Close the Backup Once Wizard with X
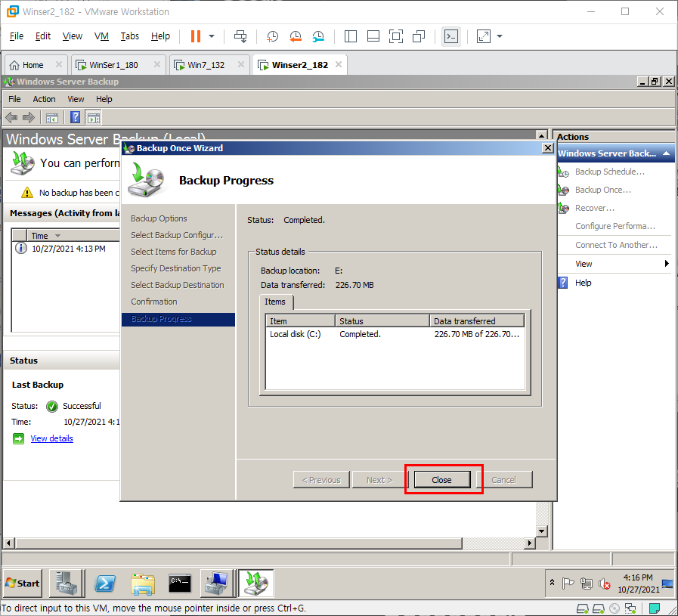678x616 pixels. (x=547, y=148)
